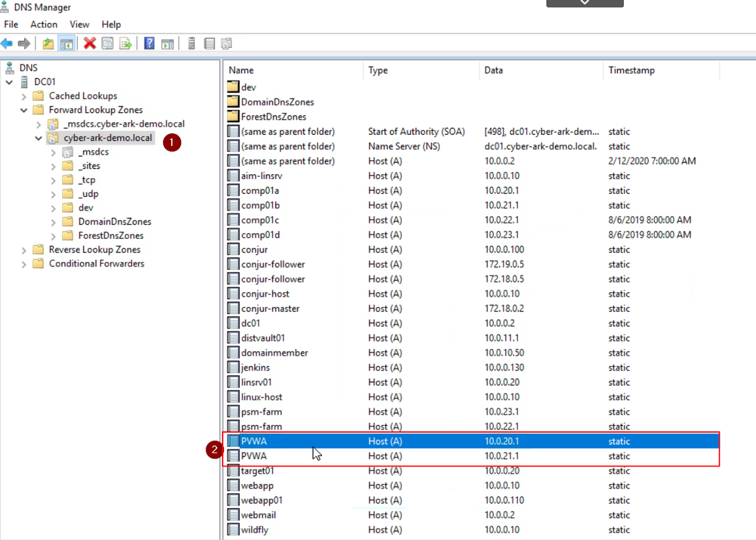Collapse the DC01 server node

(9, 82)
